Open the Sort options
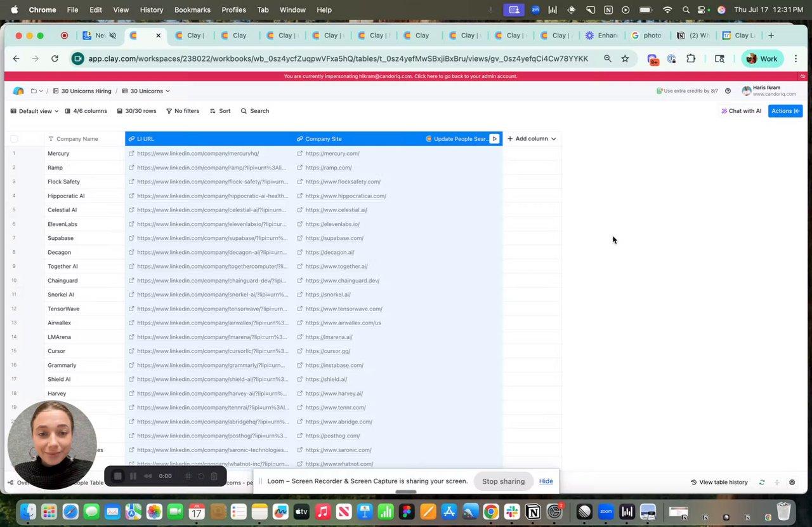This screenshot has height=527, width=812. point(220,110)
